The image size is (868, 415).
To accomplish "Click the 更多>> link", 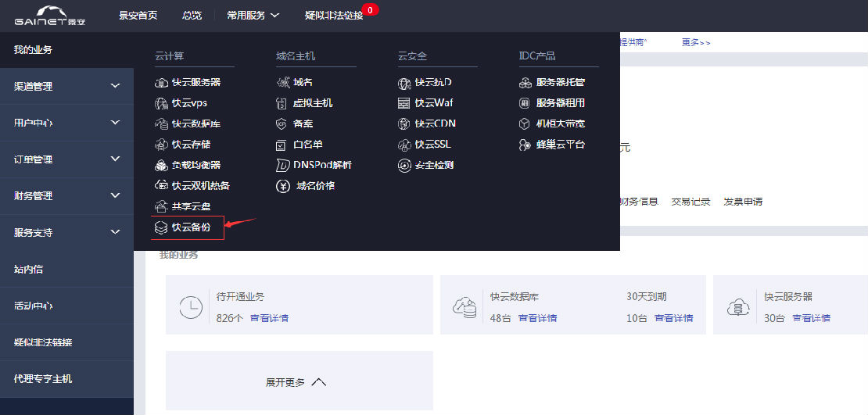I will pos(696,42).
